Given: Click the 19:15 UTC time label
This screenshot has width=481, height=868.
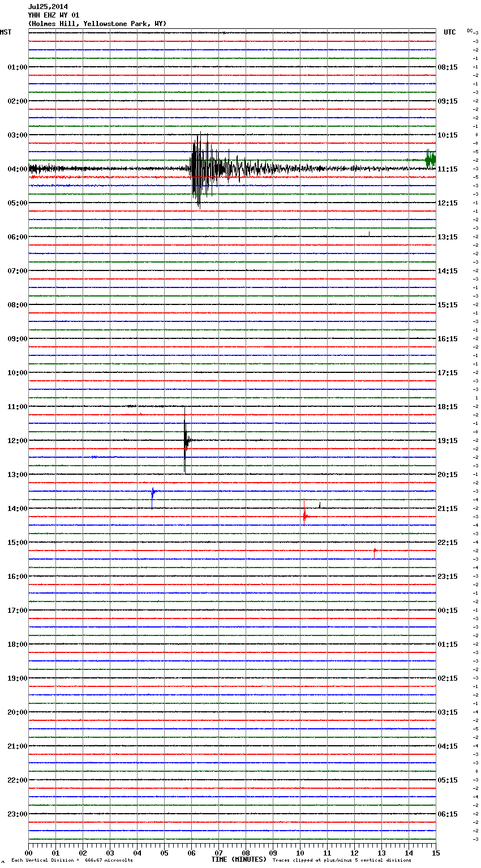Looking at the screenshot, I should coord(448,441).
